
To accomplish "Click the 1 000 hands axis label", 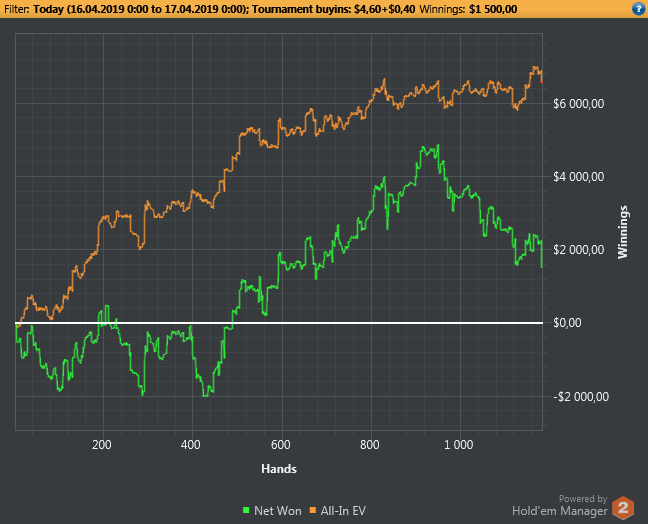I will click(458, 445).
